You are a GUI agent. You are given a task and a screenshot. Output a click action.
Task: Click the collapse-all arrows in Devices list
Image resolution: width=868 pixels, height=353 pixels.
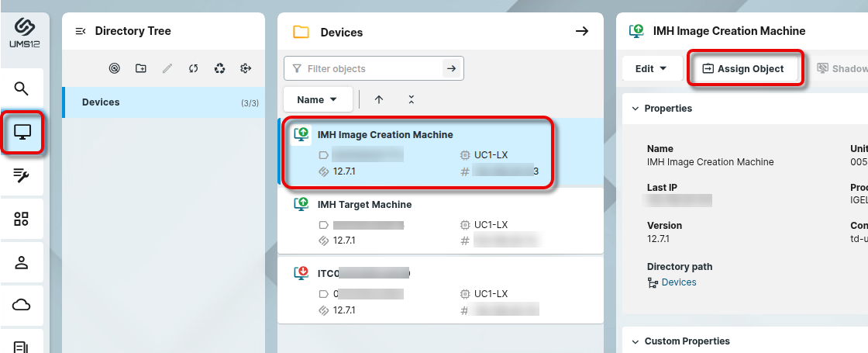click(x=411, y=99)
